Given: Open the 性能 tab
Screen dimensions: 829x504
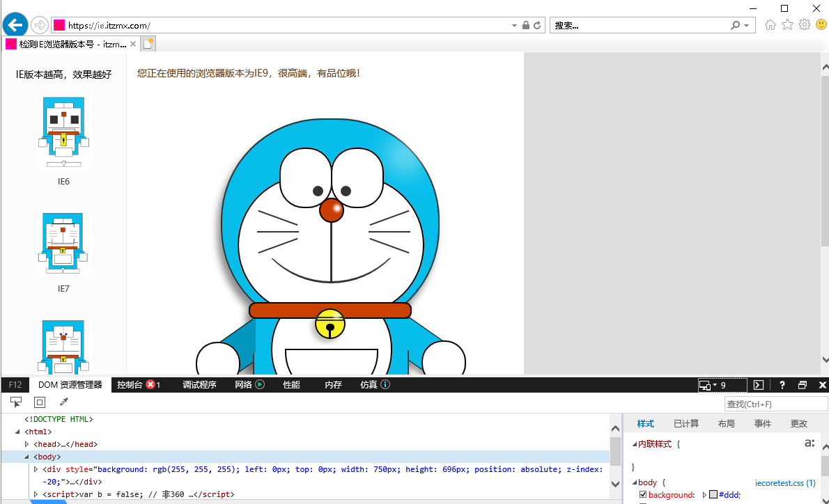Looking at the screenshot, I should (291, 384).
